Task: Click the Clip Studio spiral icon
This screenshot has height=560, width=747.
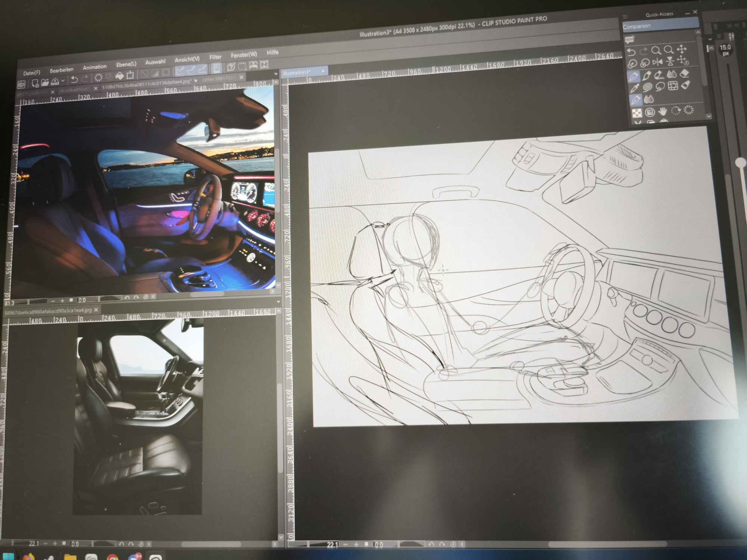Action: point(22,84)
